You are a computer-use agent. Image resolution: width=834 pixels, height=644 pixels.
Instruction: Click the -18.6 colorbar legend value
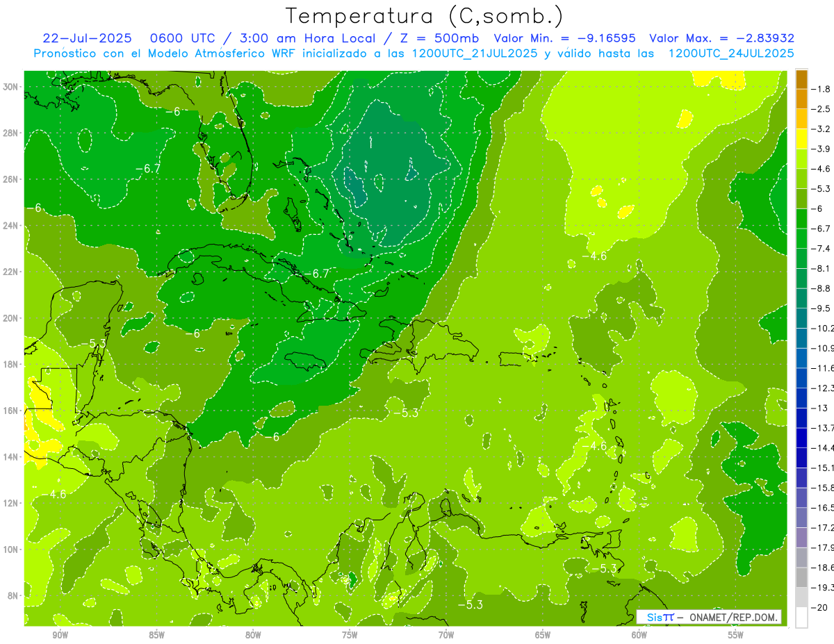click(823, 568)
